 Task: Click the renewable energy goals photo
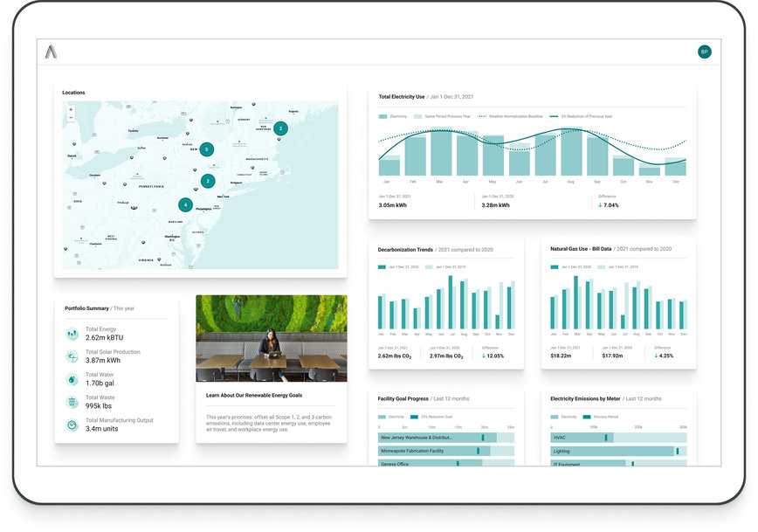pos(271,338)
